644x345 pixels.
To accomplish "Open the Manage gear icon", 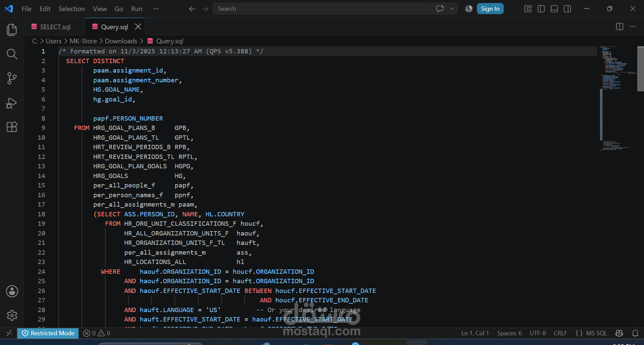I will [x=12, y=315].
